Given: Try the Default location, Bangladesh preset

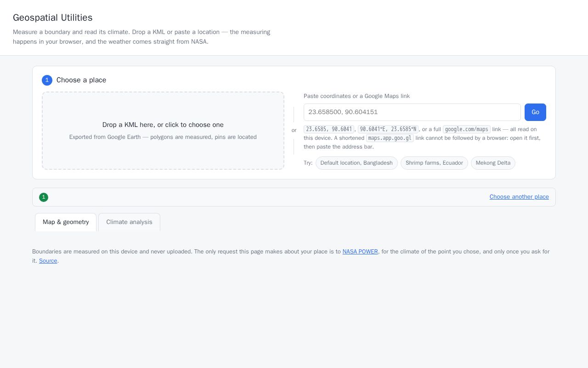Looking at the screenshot, I should point(356,163).
